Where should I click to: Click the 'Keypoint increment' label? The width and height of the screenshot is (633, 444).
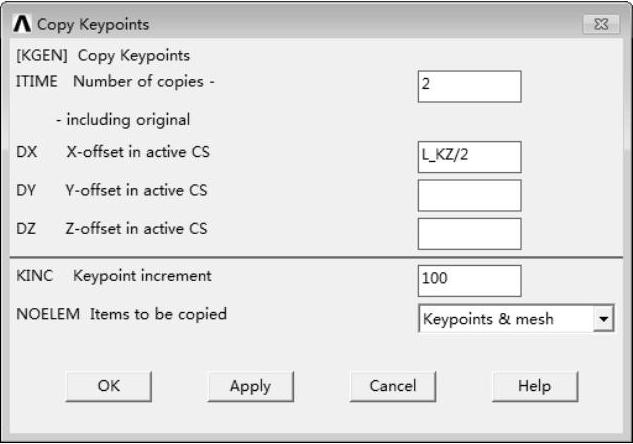143,275
